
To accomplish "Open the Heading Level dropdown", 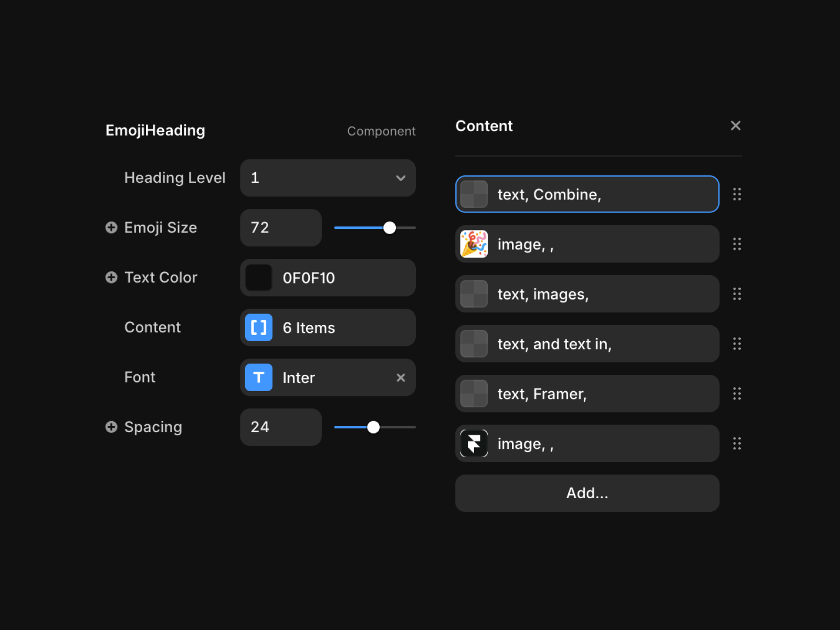I will tap(328, 178).
